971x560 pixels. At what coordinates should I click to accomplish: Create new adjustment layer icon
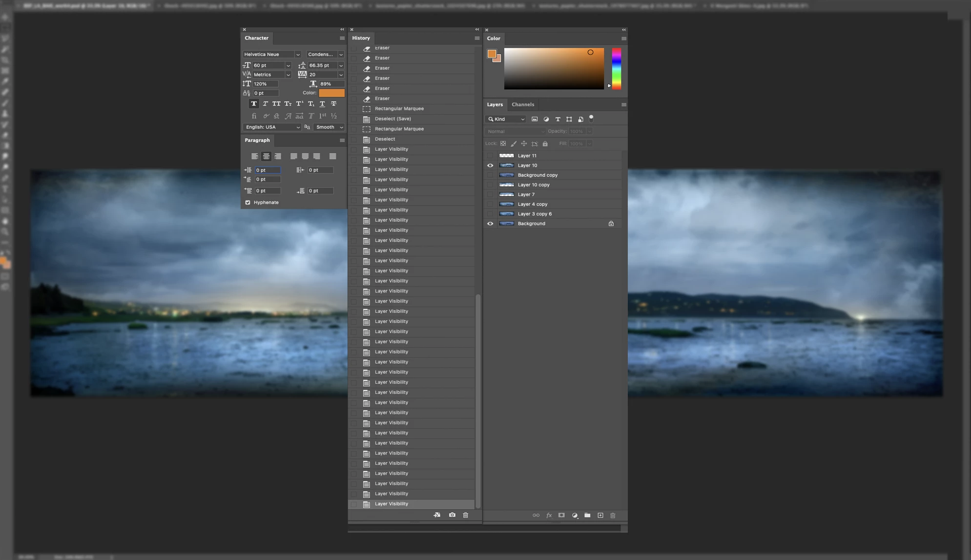tap(575, 516)
